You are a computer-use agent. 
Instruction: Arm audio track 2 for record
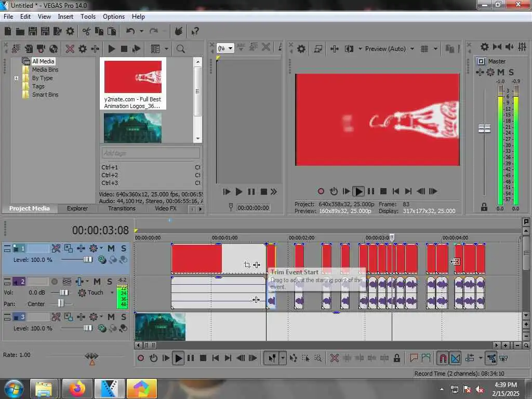pyautogui.click(x=54, y=282)
